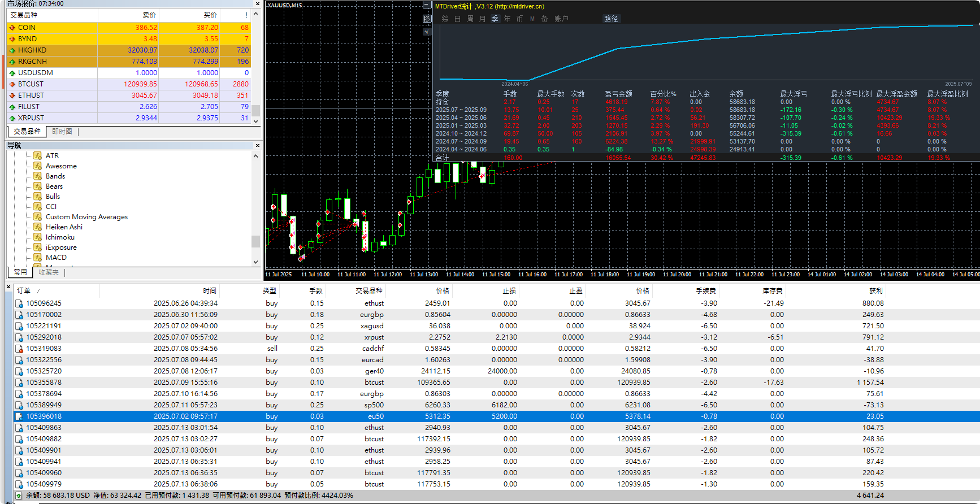Close the Market Watch panel

258,4
